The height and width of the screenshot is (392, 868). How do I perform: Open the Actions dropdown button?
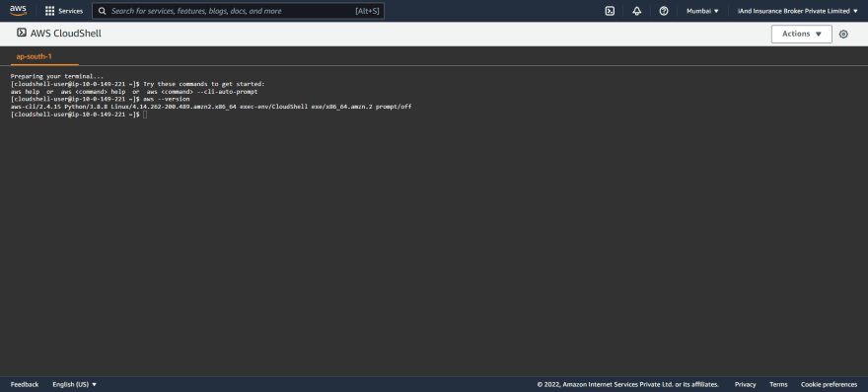click(x=802, y=34)
